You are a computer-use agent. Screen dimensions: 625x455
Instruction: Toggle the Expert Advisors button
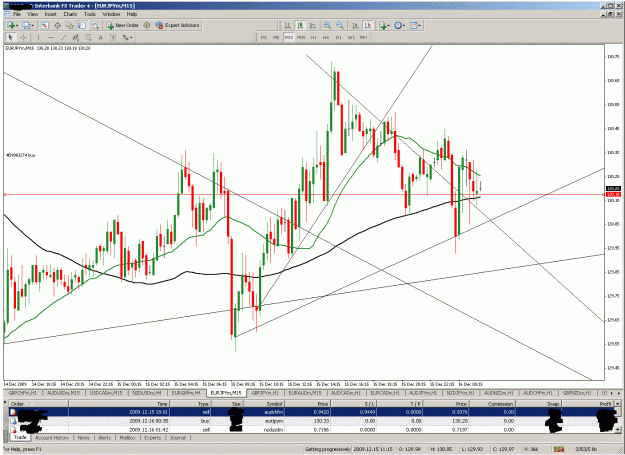178,25
